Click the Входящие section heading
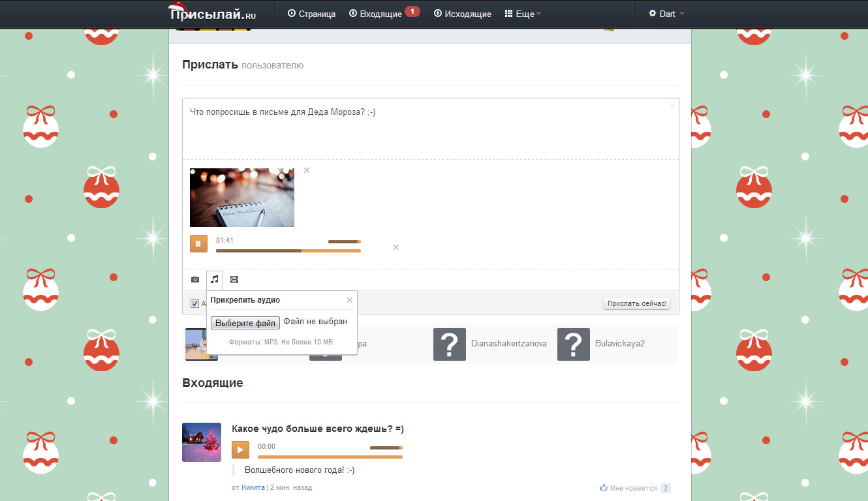The height and width of the screenshot is (501, 868). click(213, 383)
